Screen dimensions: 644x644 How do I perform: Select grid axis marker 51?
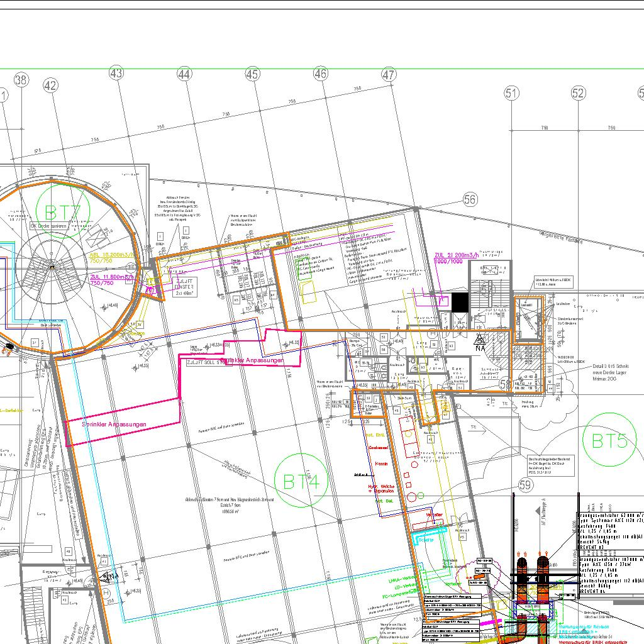coord(512,94)
